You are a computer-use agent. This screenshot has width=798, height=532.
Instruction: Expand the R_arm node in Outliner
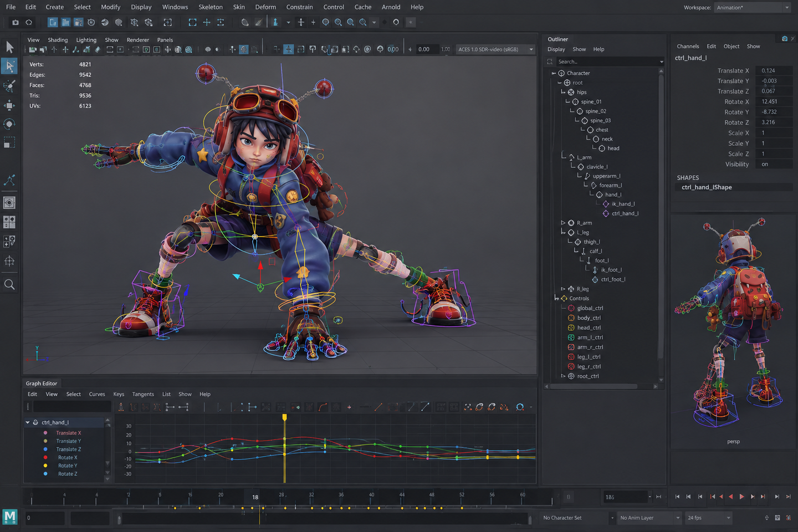563,223
